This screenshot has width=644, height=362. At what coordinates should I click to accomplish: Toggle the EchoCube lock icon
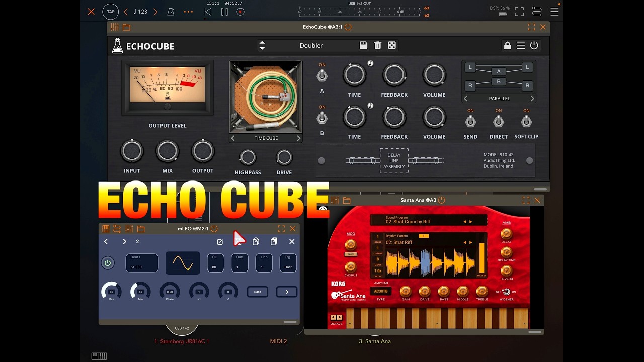[x=507, y=45]
